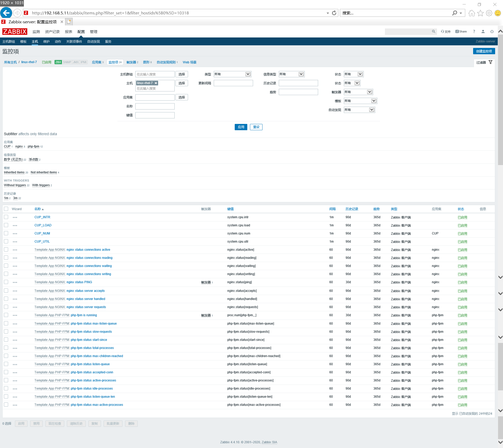Screen dimensions: 503x448
Task: Open the nginx status PING item link
Action: click(79, 282)
